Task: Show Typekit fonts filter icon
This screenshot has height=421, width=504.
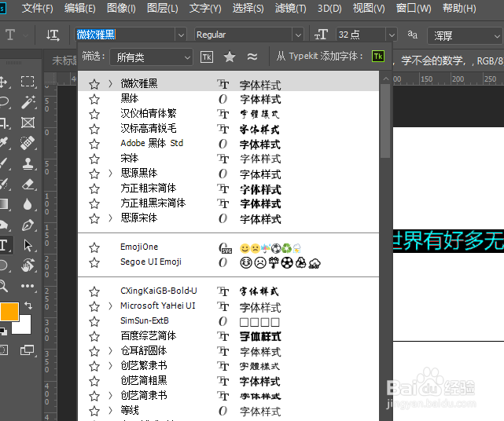Action: click(207, 57)
